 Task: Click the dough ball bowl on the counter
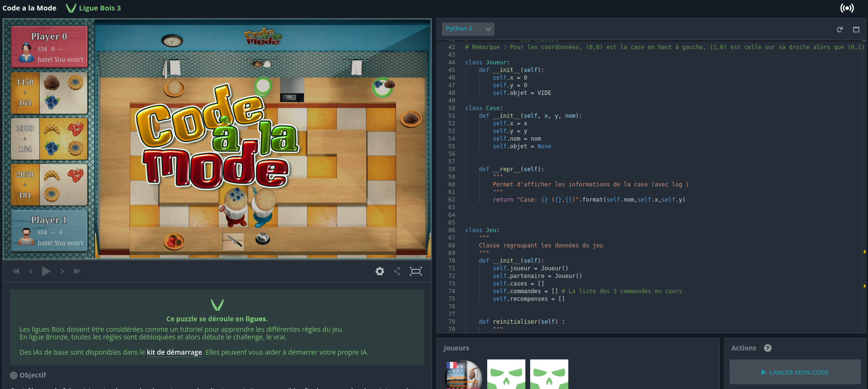point(174,88)
